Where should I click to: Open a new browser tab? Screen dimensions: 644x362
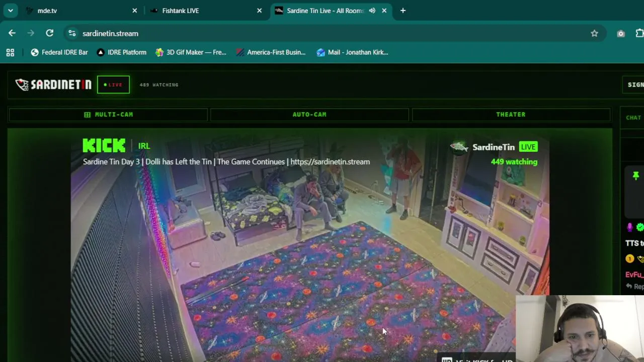(x=403, y=11)
